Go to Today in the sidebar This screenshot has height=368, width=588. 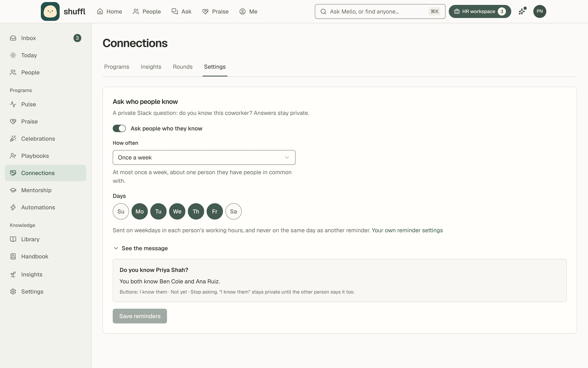[x=46, y=55]
